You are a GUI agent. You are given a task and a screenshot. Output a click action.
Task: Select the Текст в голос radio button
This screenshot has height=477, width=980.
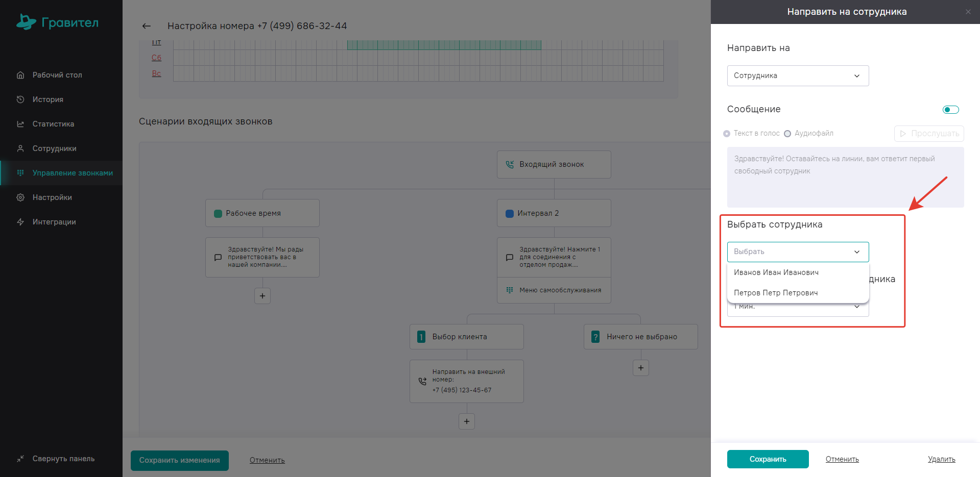(x=727, y=134)
